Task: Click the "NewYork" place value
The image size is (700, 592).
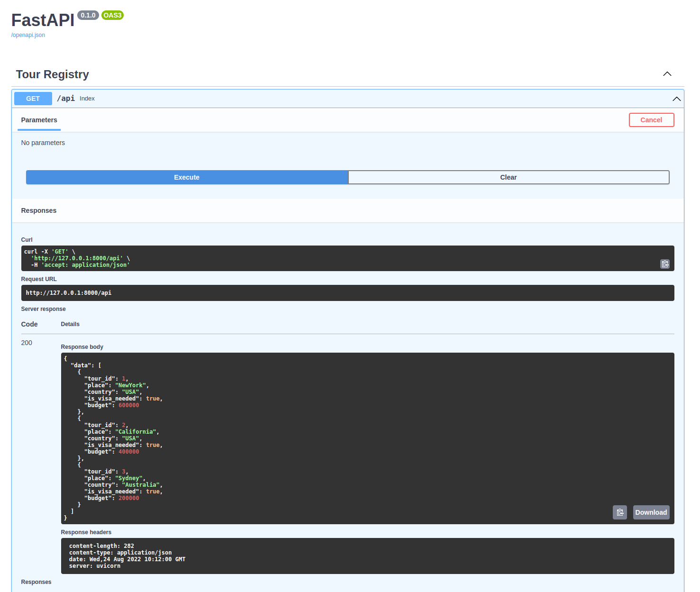Action: click(x=130, y=385)
